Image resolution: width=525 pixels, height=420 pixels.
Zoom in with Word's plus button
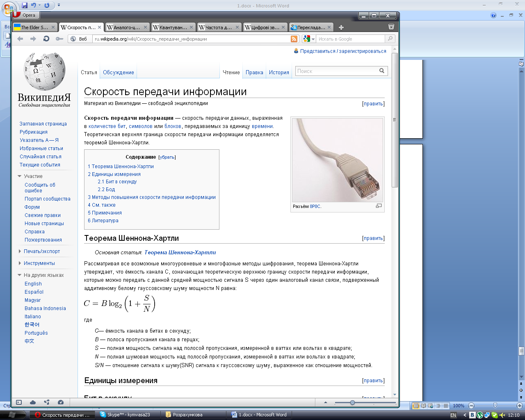pos(519,406)
